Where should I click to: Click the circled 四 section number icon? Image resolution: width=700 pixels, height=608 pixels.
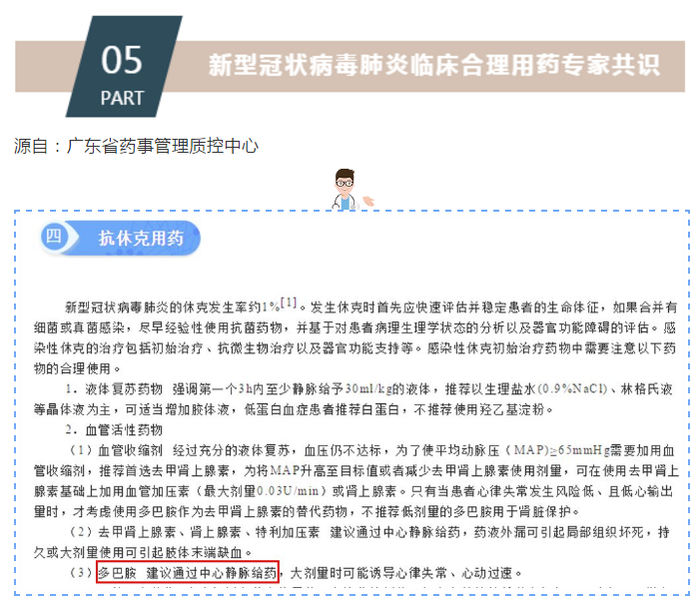54,236
